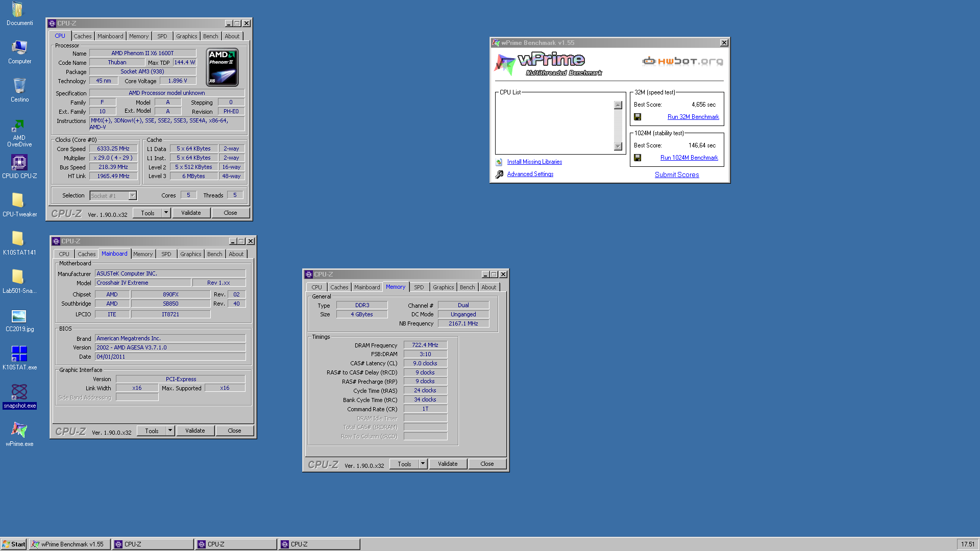Click the AMD Phenom II X6 1600T name field
This screenshot has height=551, width=980.
click(142, 53)
